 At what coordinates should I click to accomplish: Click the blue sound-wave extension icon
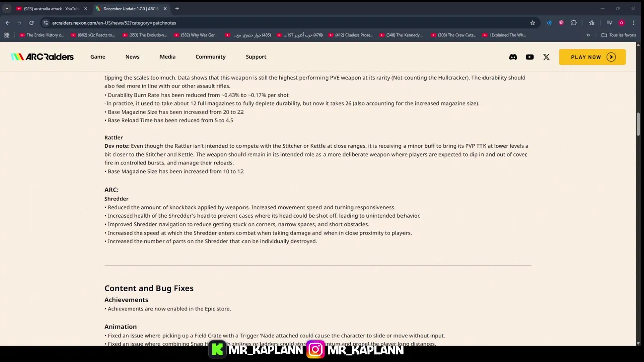tap(549, 23)
